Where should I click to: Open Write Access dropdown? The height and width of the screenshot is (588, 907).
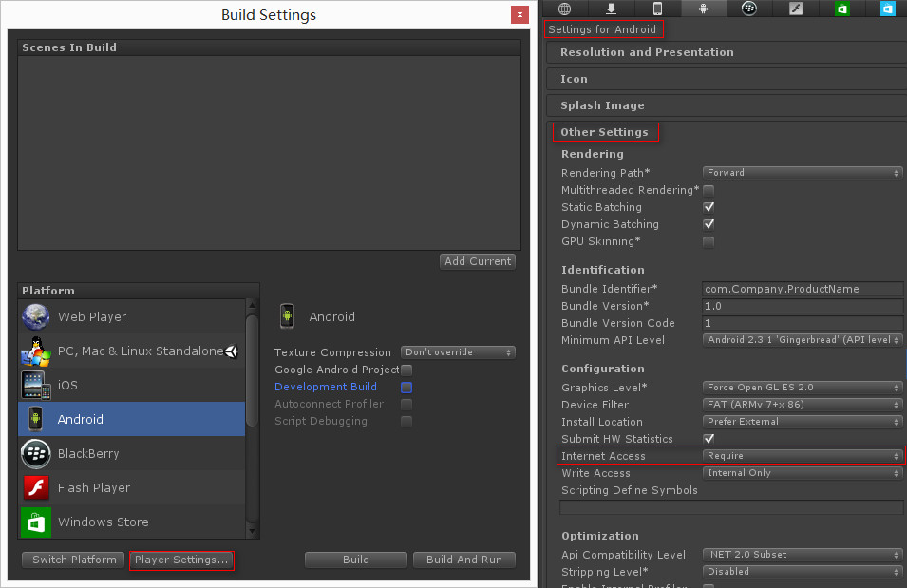(x=803, y=473)
